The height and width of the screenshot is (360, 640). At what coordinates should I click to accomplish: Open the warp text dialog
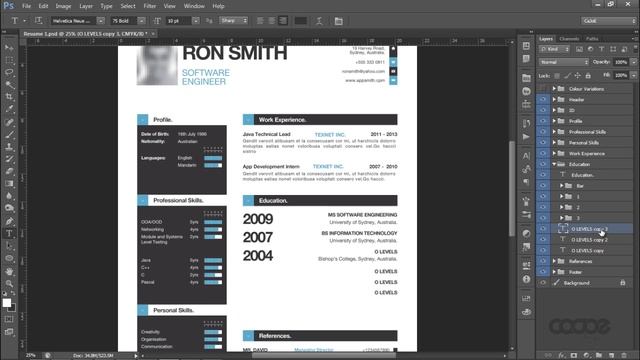pyautogui.click(x=319, y=21)
